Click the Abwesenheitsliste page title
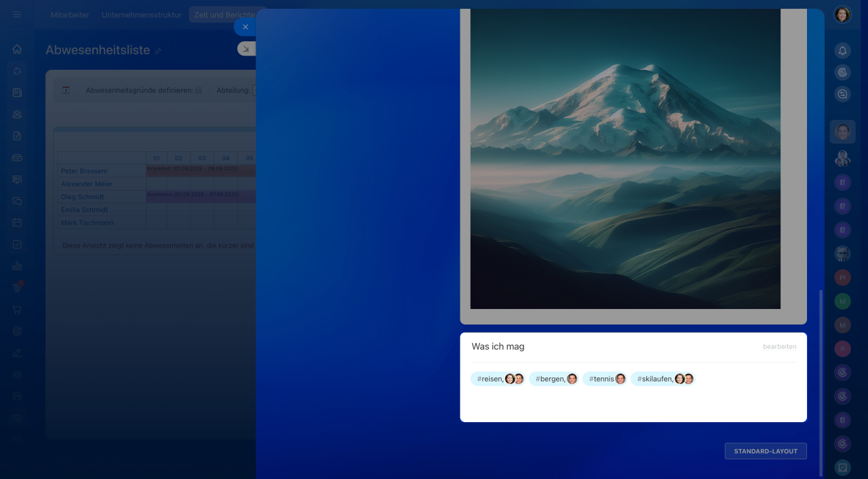This screenshot has width=868, height=479. tap(98, 50)
